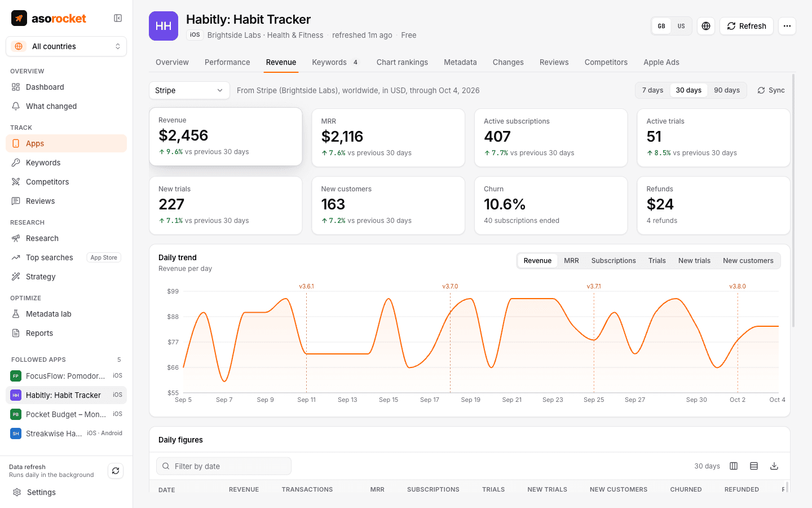This screenshot has height=508, width=812.
Task: Click the v3.7.0 release marker
Action: pos(450,286)
